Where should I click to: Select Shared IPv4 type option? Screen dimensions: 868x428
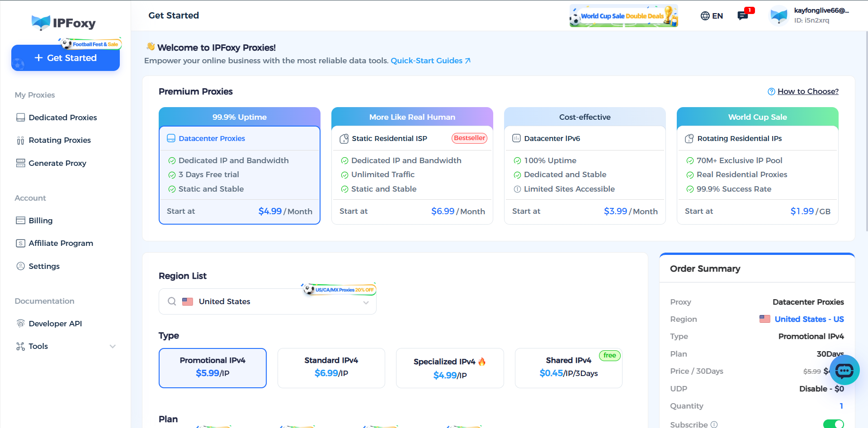569,368
